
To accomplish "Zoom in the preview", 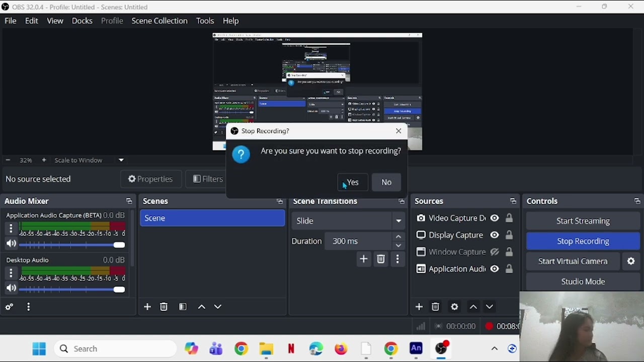I will click(44, 160).
